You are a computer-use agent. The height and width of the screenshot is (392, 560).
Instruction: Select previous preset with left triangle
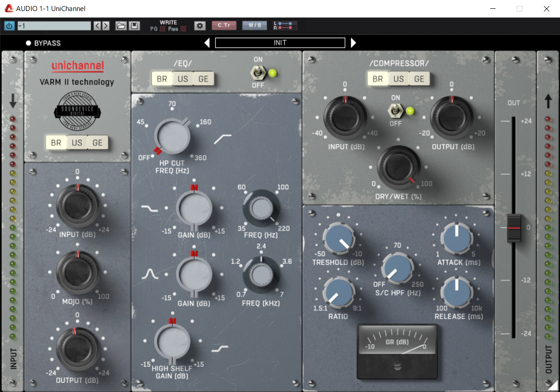tap(207, 43)
